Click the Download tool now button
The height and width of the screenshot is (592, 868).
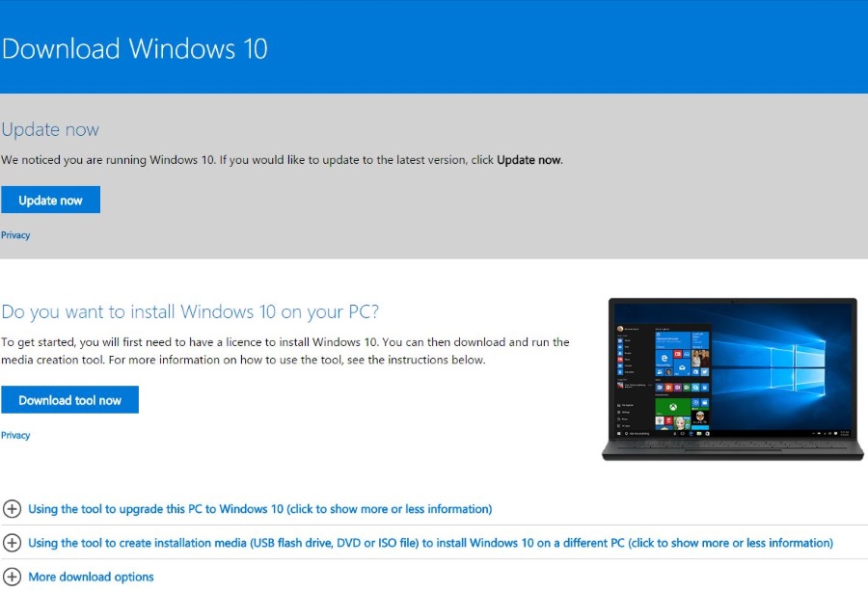(x=69, y=400)
